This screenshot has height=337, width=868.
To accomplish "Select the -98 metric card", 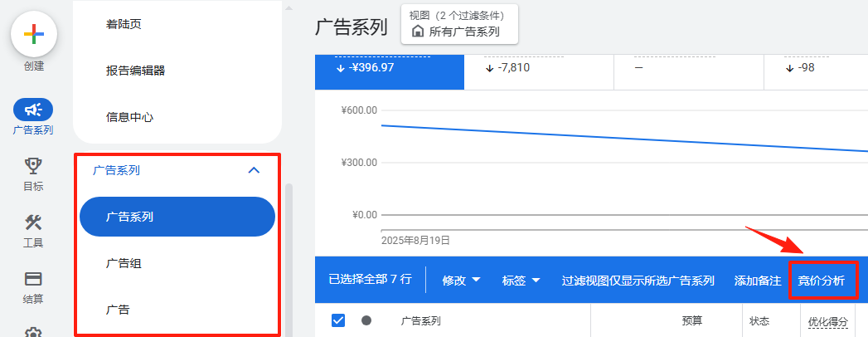I will tap(816, 72).
